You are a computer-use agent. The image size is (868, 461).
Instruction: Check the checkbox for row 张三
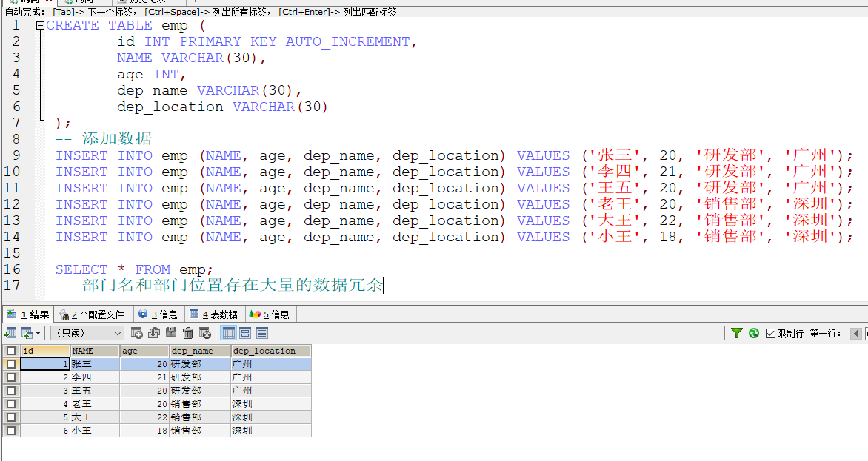pos(10,363)
